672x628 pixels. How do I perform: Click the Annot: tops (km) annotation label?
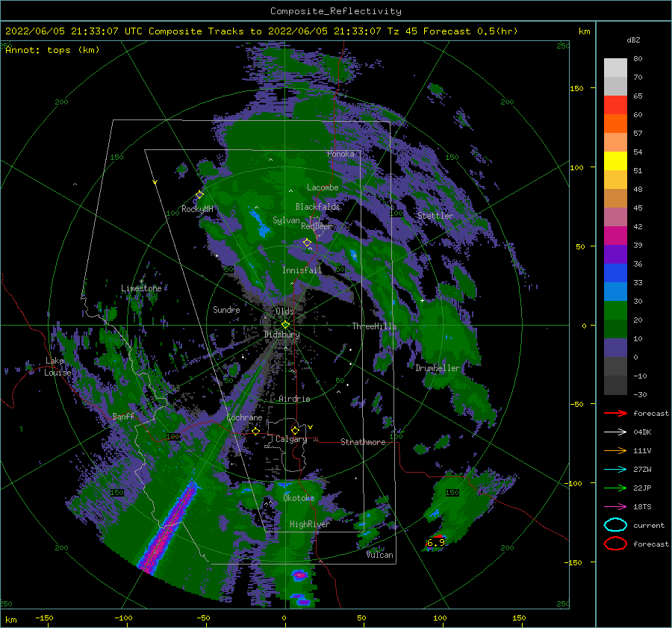(52, 50)
